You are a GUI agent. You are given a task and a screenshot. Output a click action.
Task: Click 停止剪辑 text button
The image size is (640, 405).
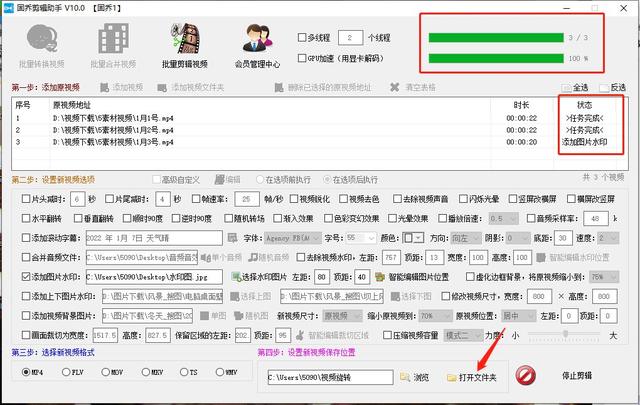pos(577,376)
